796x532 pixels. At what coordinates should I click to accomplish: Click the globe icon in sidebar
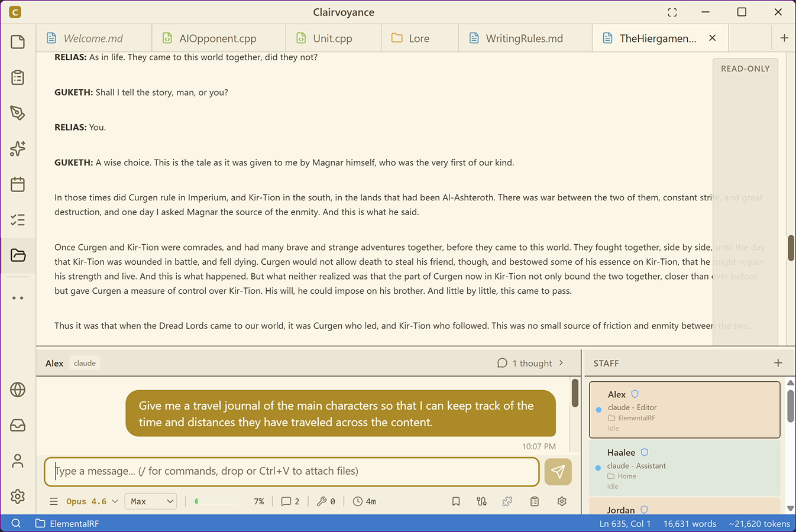tap(18, 390)
